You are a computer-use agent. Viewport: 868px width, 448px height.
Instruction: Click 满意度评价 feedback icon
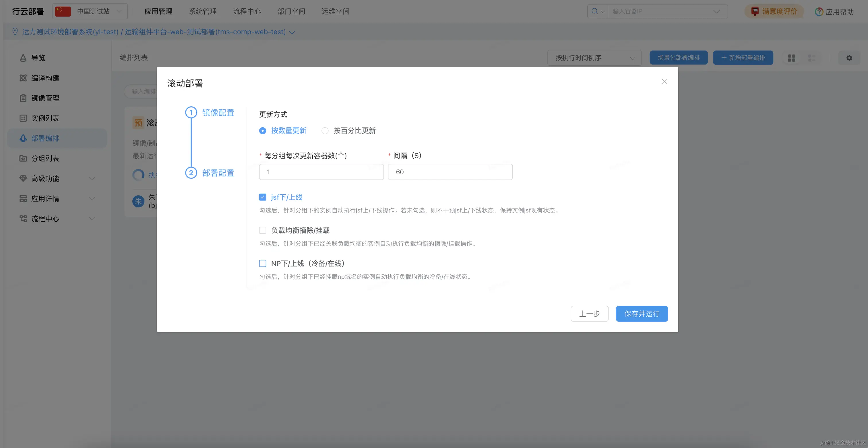[755, 11]
